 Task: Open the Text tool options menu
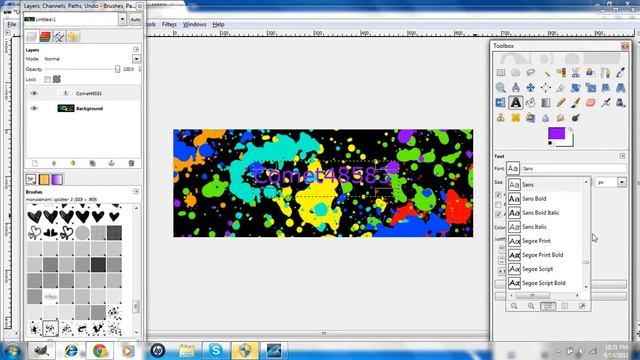[x=622, y=156]
